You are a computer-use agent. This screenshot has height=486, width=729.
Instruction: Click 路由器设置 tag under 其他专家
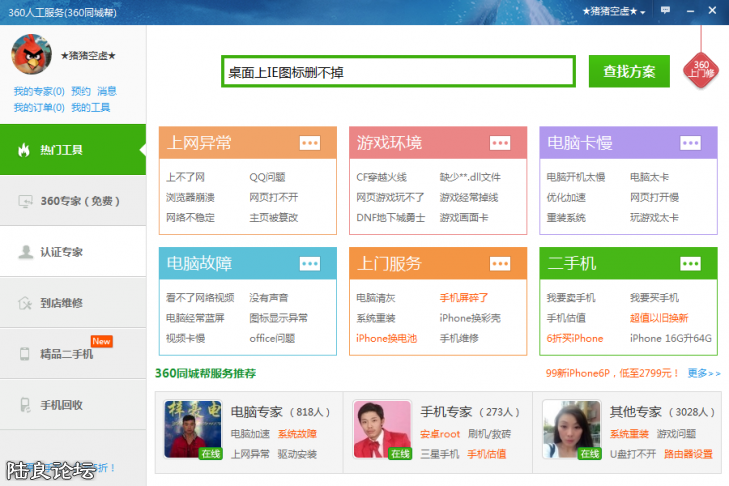(x=688, y=454)
